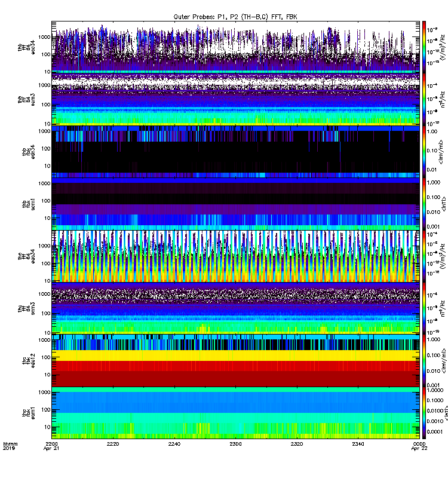Click the thc fff scm3 spectrogram panel

[235, 308]
